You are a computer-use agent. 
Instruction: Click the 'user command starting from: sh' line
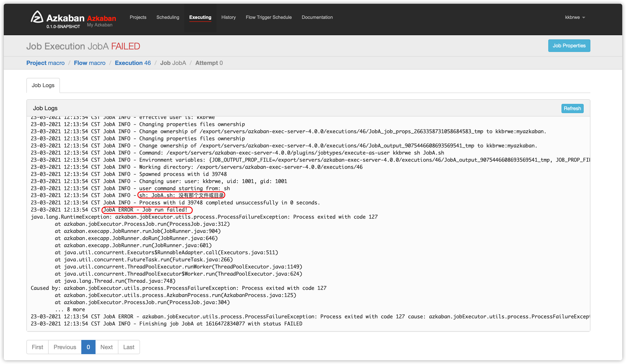click(130, 188)
